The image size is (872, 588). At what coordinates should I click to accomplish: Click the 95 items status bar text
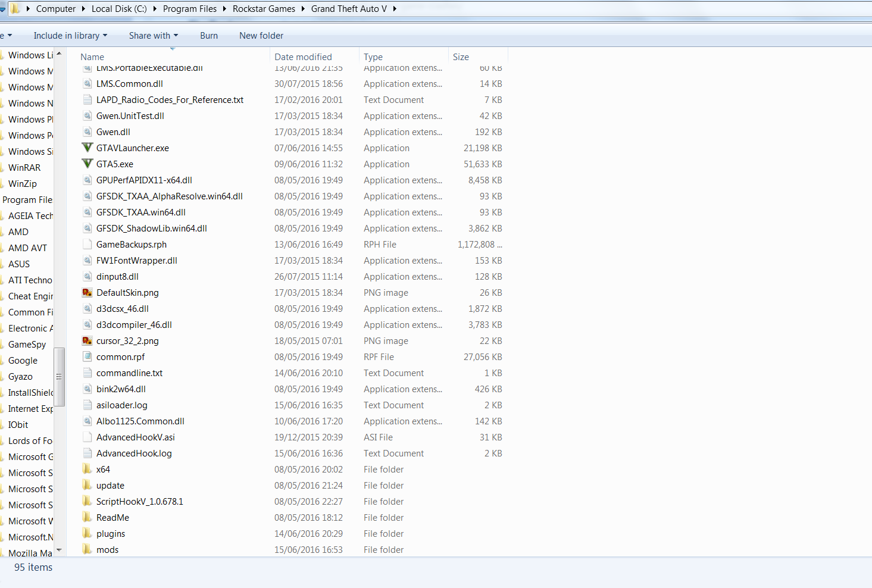[33, 567]
